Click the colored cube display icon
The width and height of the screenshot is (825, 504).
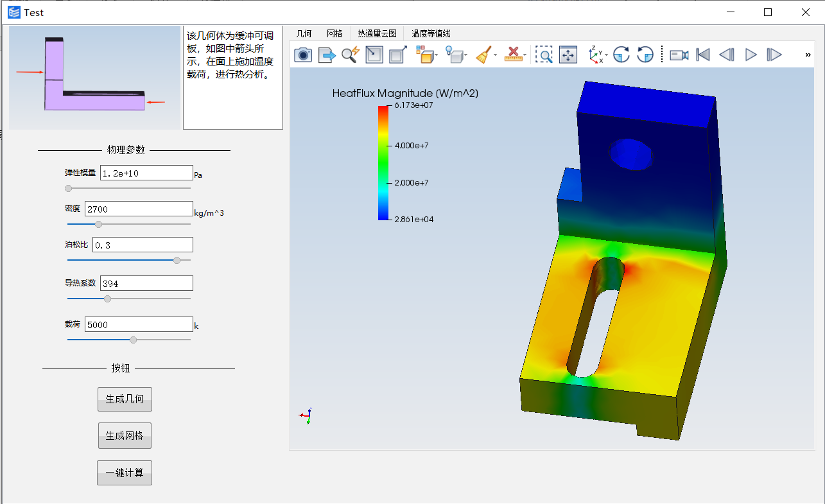click(x=424, y=55)
